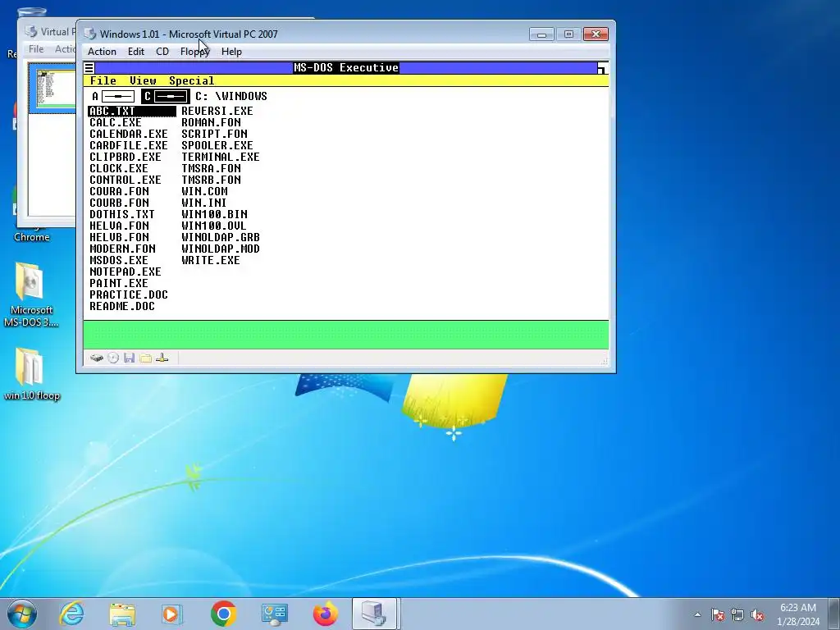Select CALC.EXE in file list

115,123
